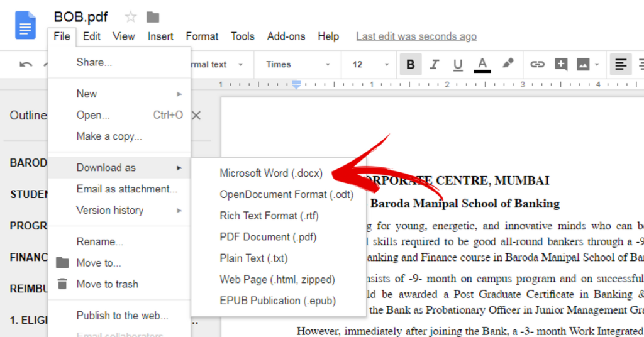Viewport: 644px width, 337px height.
Task: Open the font family dropdown showing Times
Action: [297, 64]
